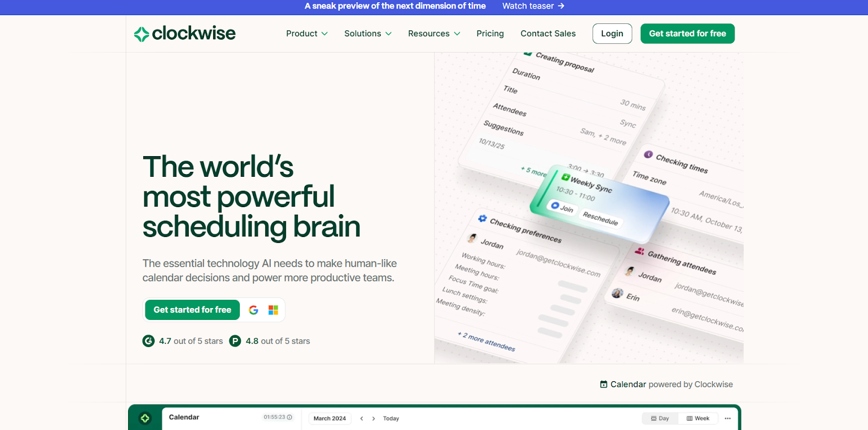This screenshot has width=868, height=430.
Task: Click the Checking times clock icon
Action: tap(648, 155)
